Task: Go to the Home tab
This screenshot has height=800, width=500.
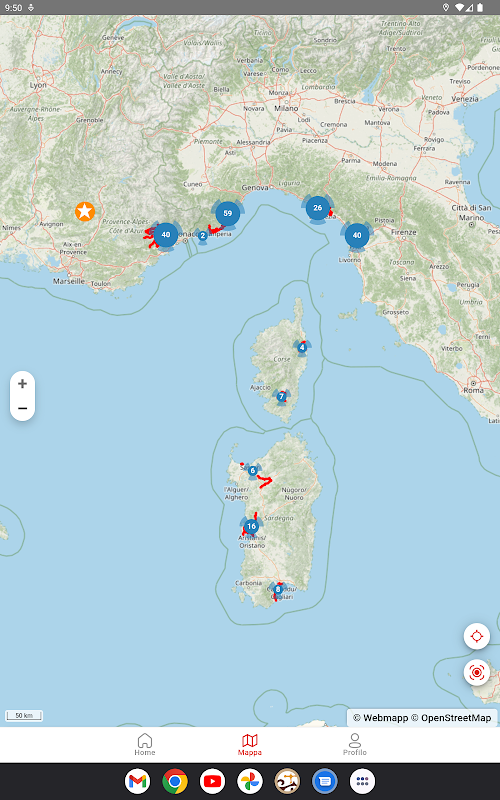Action: point(145,744)
